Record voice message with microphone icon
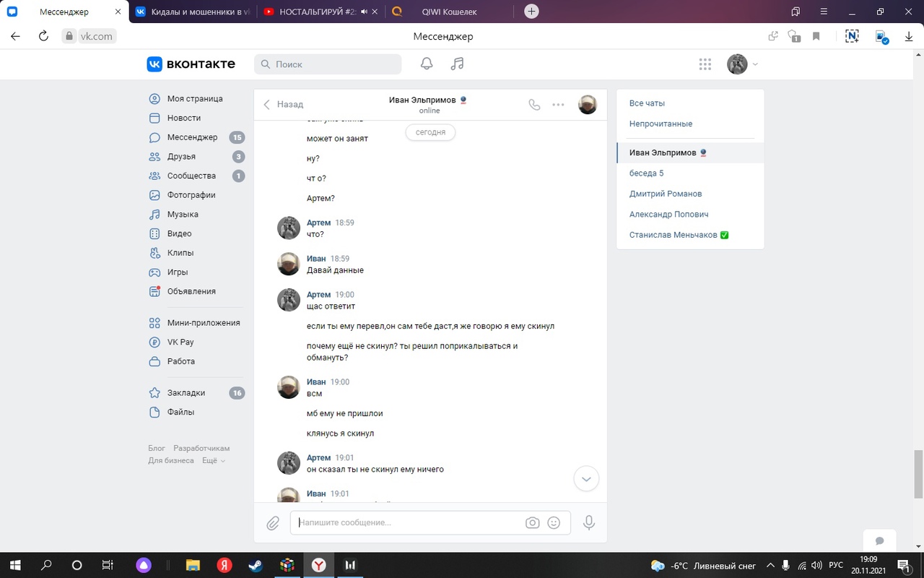This screenshot has width=924, height=578. pyautogui.click(x=589, y=522)
